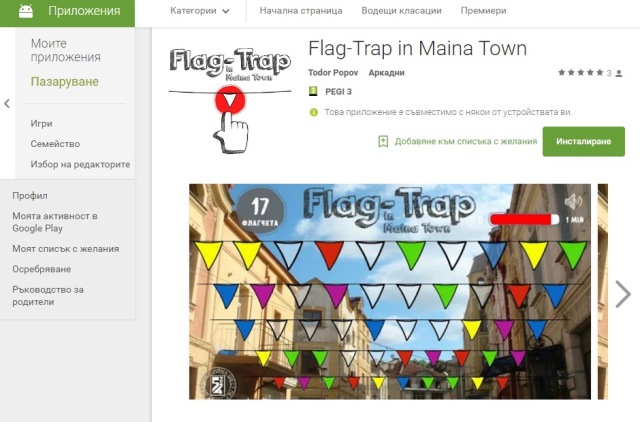Click the sound speaker icon in screenshot

coord(573,201)
